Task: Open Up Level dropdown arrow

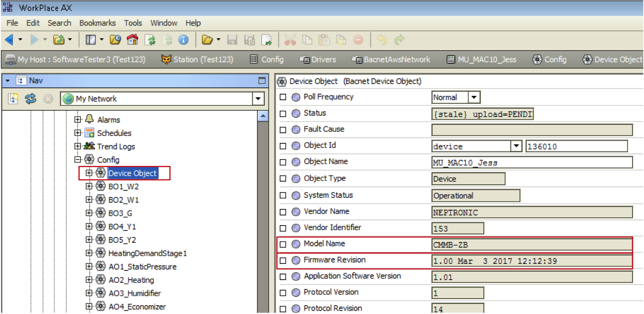Action: (x=70, y=40)
